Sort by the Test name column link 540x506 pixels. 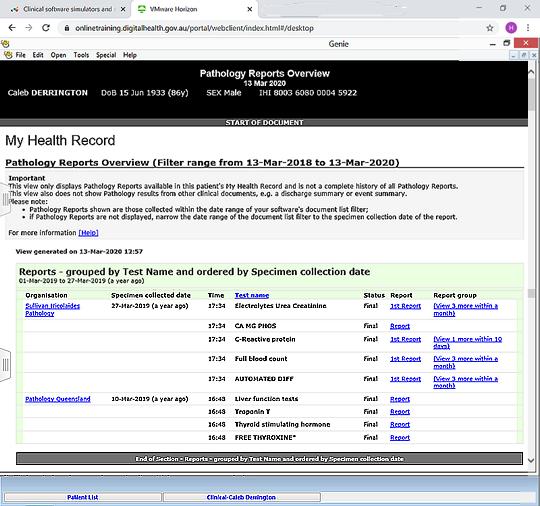point(252,295)
